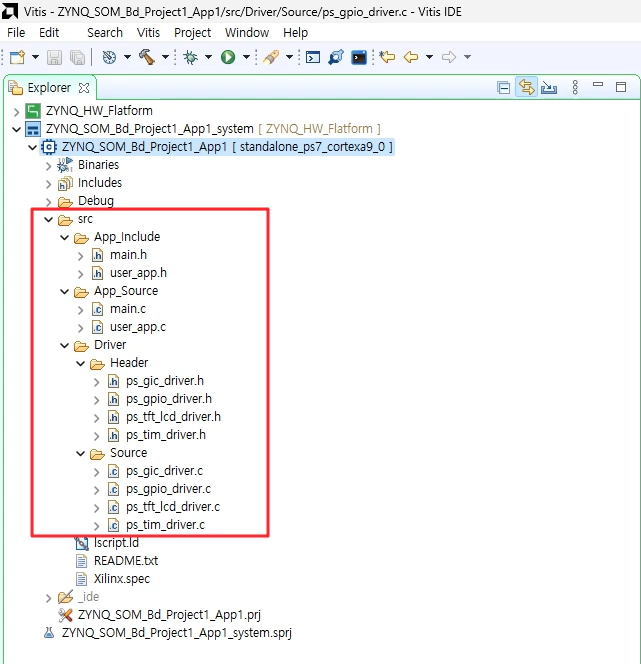This screenshot has width=641, height=664.
Task: Expand the Includes node
Action: click(x=49, y=184)
